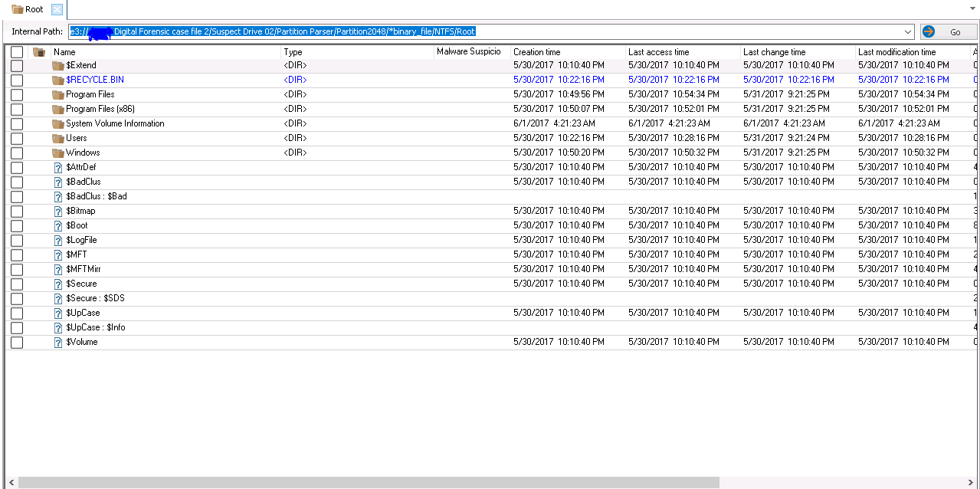The image size is (980, 489).
Task: Click the Users folder icon
Action: click(58, 139)
